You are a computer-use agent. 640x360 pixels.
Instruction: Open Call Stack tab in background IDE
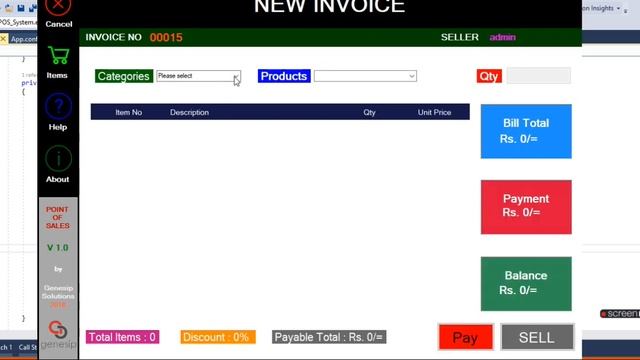[28, 347]
